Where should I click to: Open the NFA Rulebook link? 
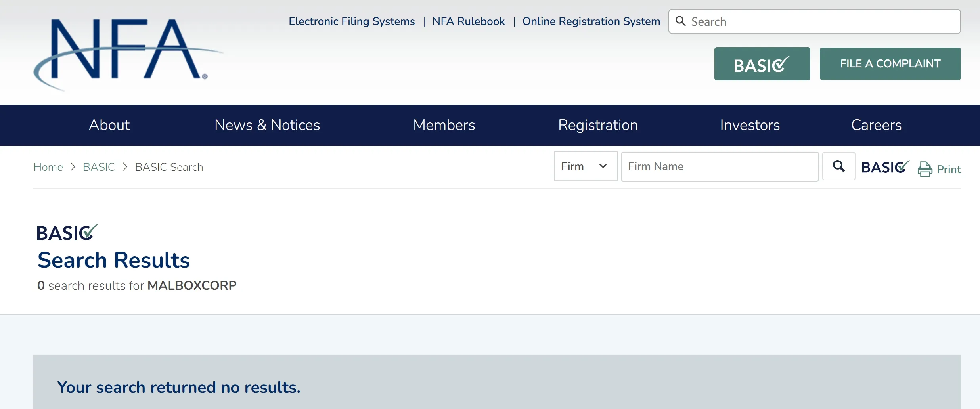point(469,21)
